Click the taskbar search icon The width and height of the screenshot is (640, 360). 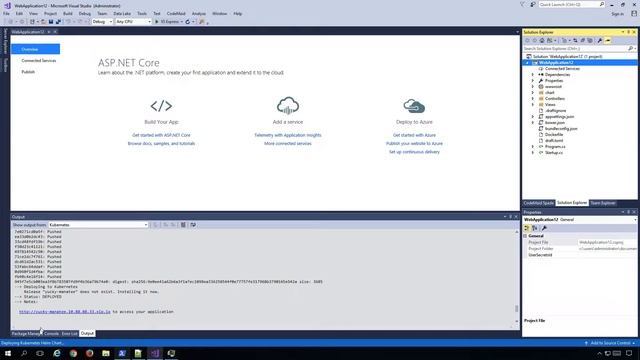pyautogui.click(x=24, y=353)
